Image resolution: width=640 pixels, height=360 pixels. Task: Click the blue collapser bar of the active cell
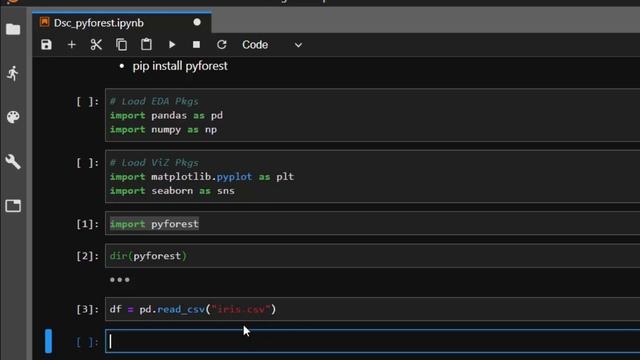coord(48,341)
